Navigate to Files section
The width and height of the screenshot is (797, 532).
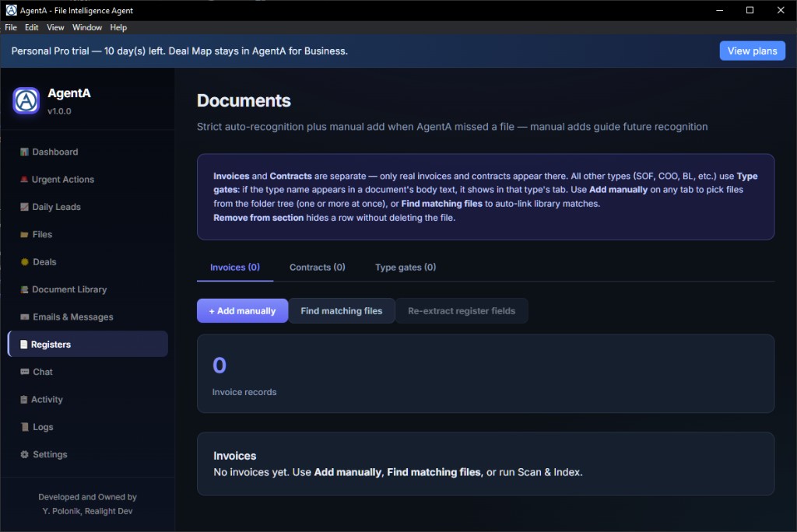pos(88,234)
